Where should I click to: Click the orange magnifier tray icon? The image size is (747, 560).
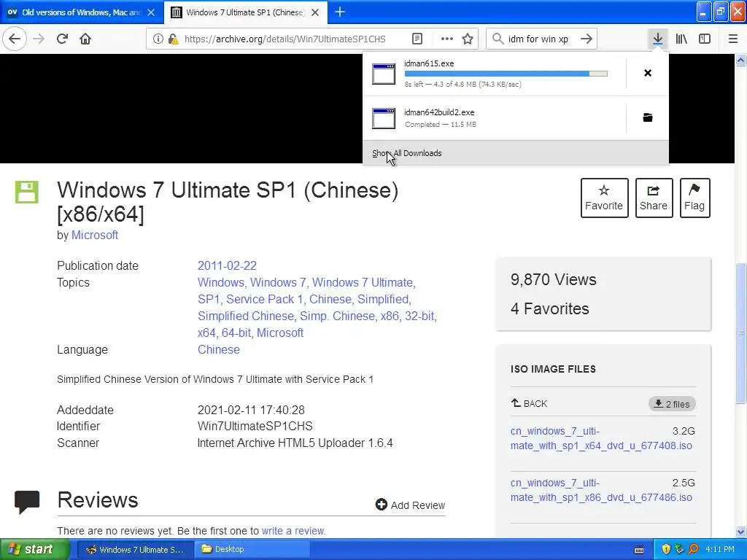[x=693, y=549]
